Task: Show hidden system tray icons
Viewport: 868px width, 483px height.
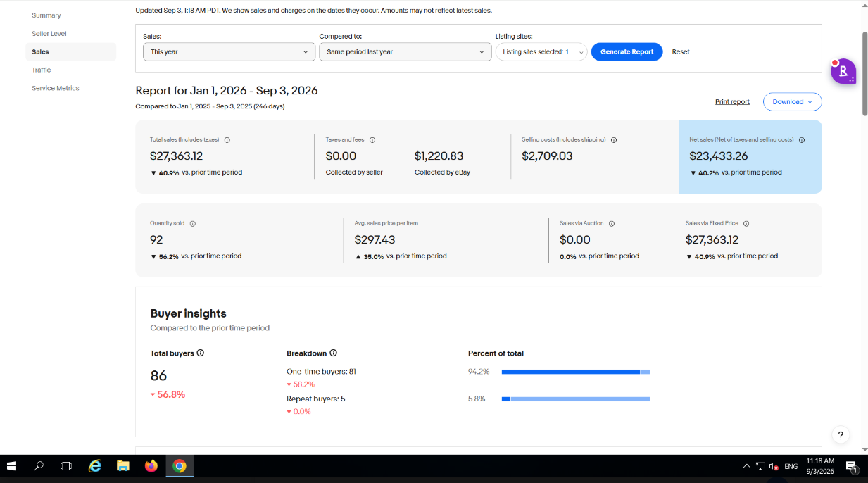Action: coord(746,466)
